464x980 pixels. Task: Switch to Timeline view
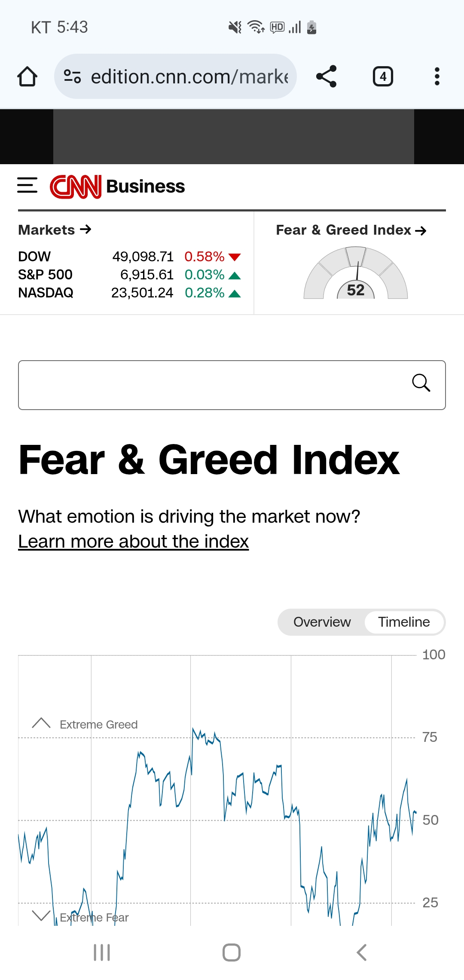point(404,622)
